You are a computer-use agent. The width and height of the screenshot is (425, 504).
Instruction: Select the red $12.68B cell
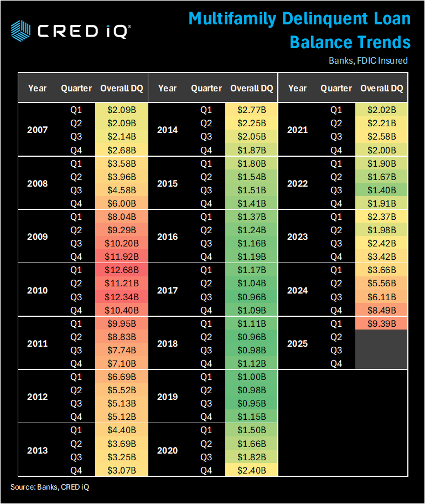click(x=121, y=270)
